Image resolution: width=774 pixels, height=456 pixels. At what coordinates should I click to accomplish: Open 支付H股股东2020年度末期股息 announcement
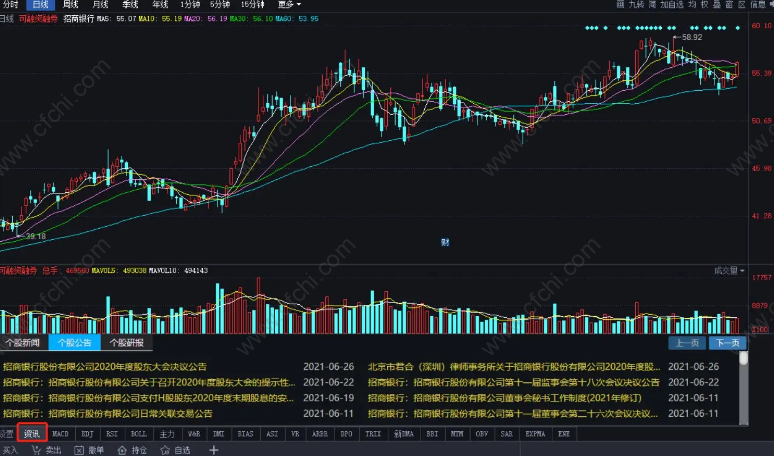click(x=149, y=398)
